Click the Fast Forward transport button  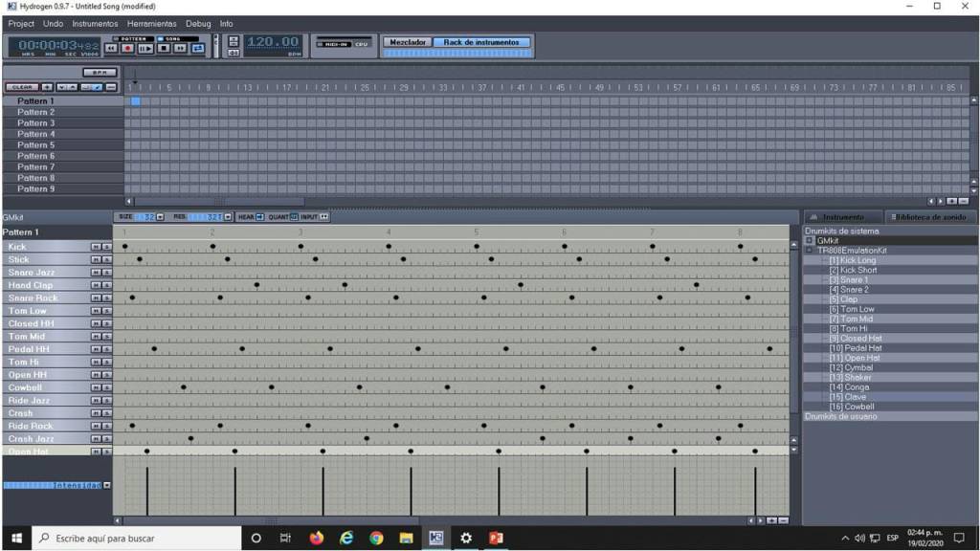[180, 48]
